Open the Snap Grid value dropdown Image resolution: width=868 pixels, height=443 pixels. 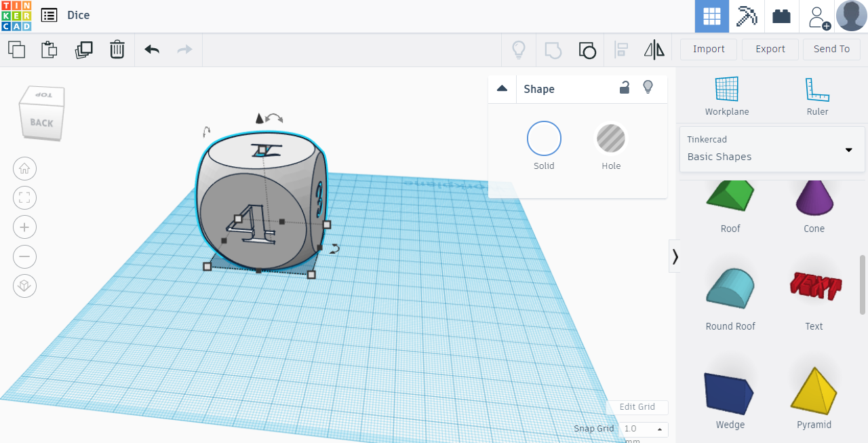tap(643, 429)
